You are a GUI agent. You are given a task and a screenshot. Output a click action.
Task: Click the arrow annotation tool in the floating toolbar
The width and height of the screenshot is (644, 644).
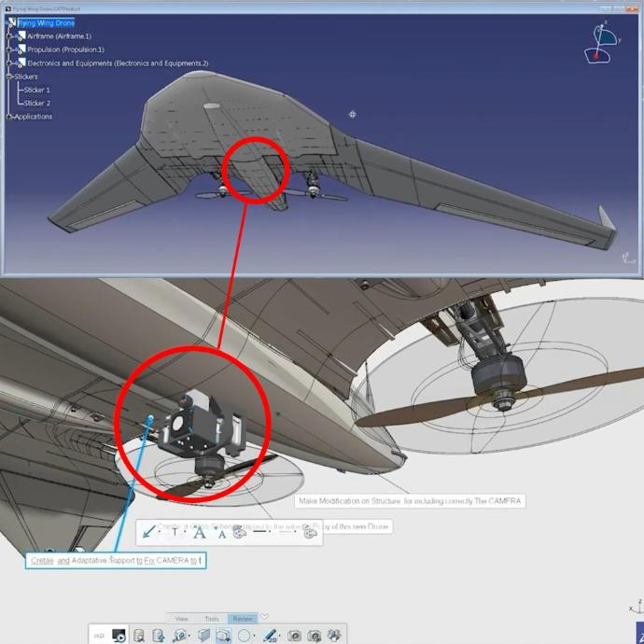[149, 533]
